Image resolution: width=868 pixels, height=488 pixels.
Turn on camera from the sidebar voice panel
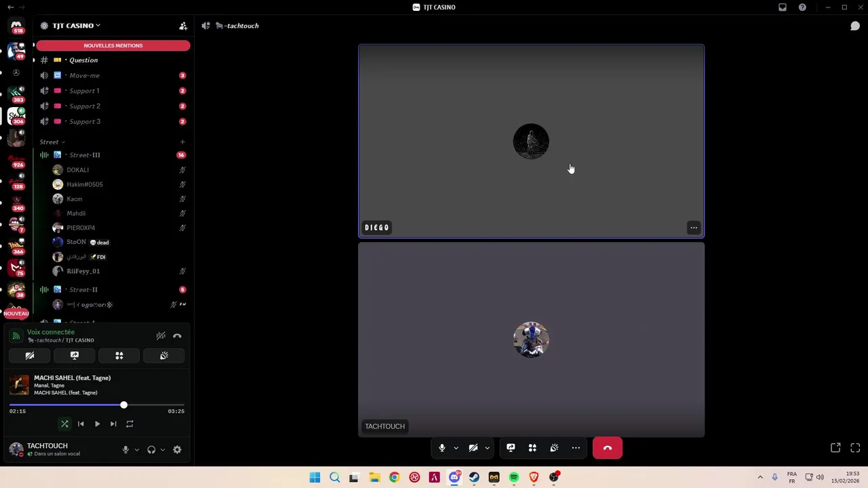pyautogui.click(x=30, y=356)
